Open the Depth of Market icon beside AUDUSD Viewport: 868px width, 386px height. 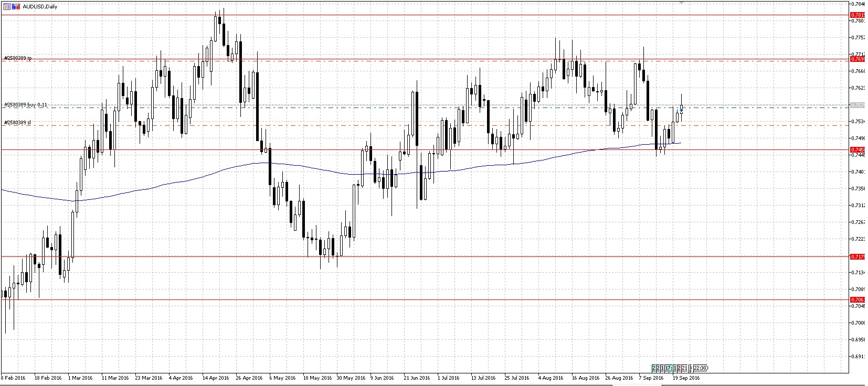click(x=7, y=6)
